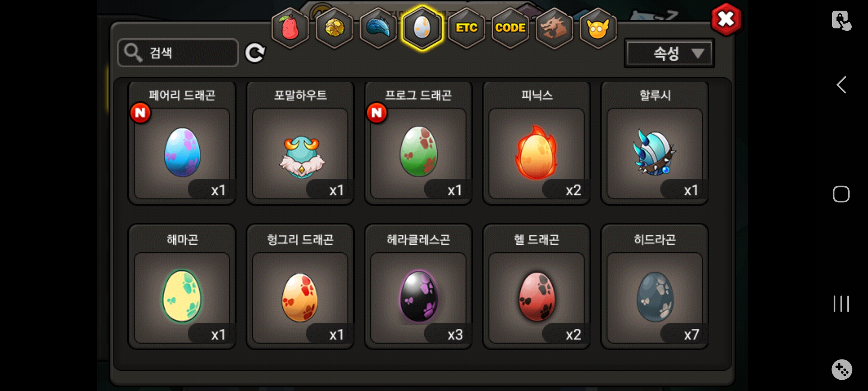Screen dimensions: 868x391
Task: Close the inventory with red X
Action: 726,19
